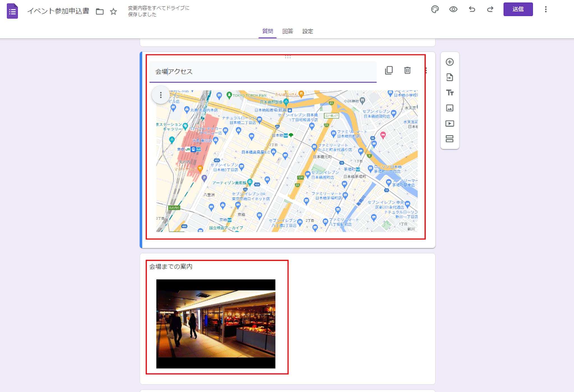Click the add image icon in sidebar
Screen dimensions: 574x392
coord(450,108)
